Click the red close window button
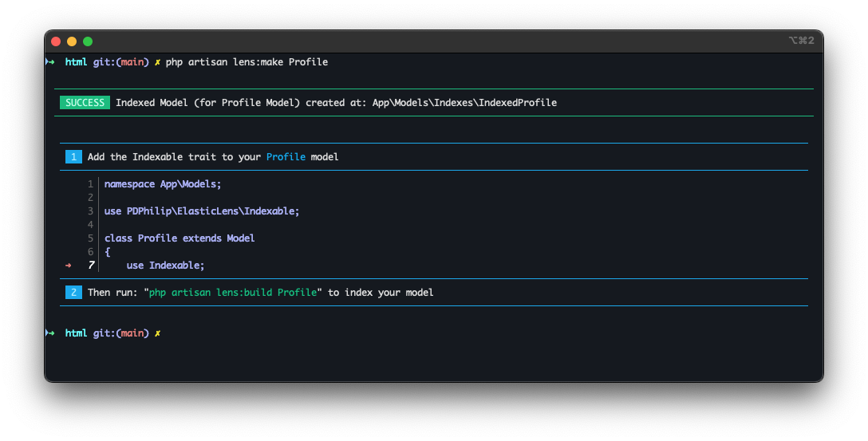 coord(56,41)
